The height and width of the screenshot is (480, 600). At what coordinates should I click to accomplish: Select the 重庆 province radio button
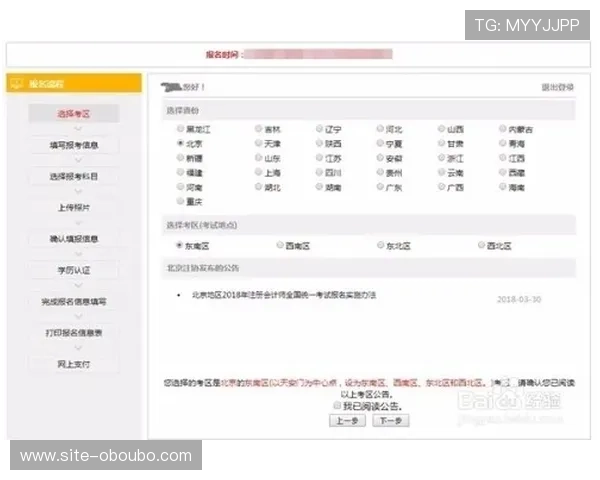tap(181, 201)
